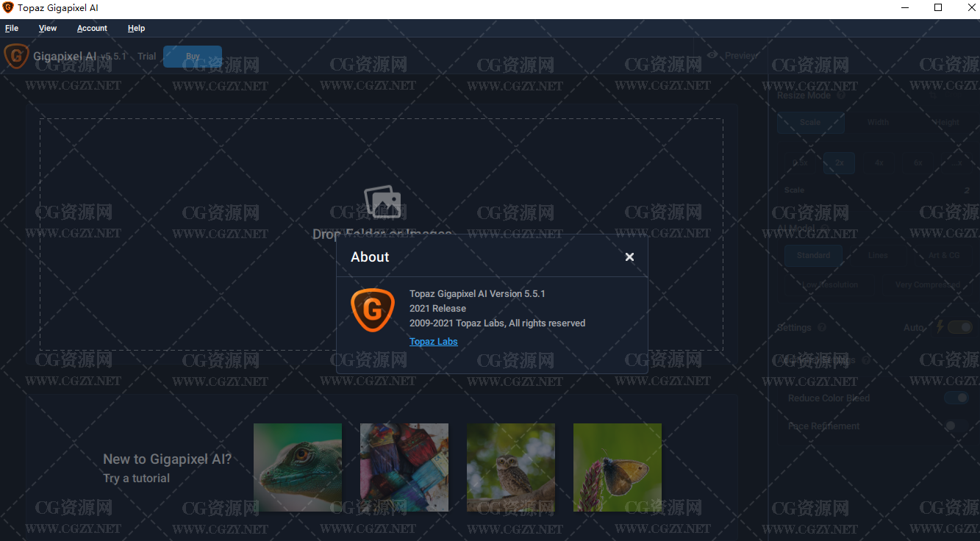Open the lizard tutorial thumbnail

coord(298,467)
